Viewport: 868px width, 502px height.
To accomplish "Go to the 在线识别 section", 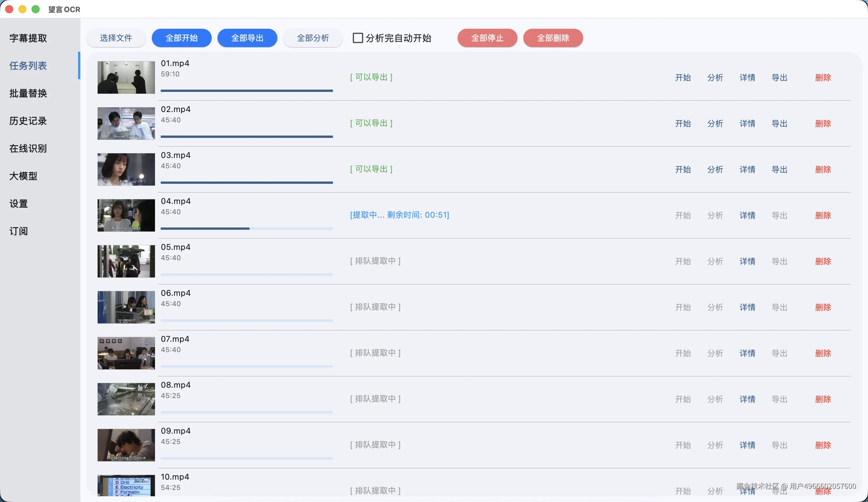I will pyautogui.click(x=28, y=148).
